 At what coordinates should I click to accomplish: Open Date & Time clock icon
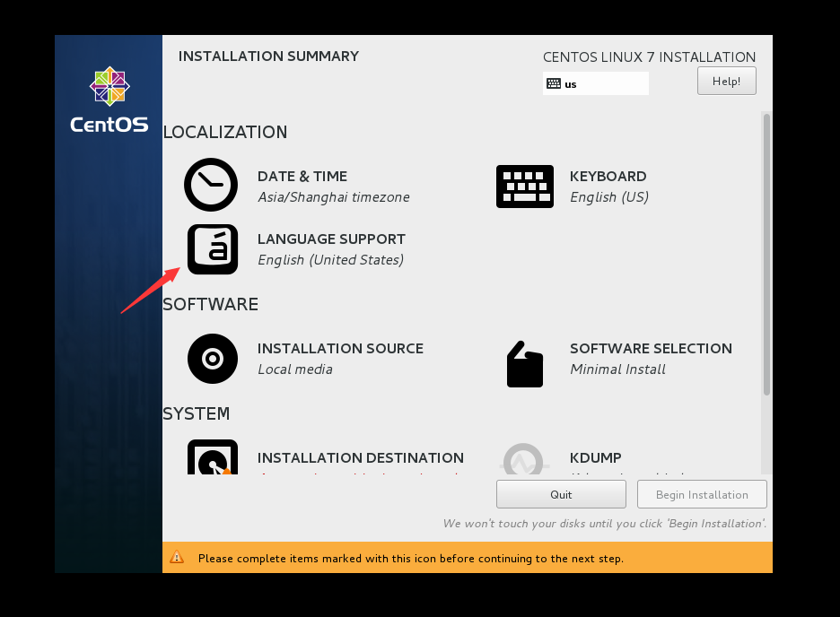coord(211,185)
